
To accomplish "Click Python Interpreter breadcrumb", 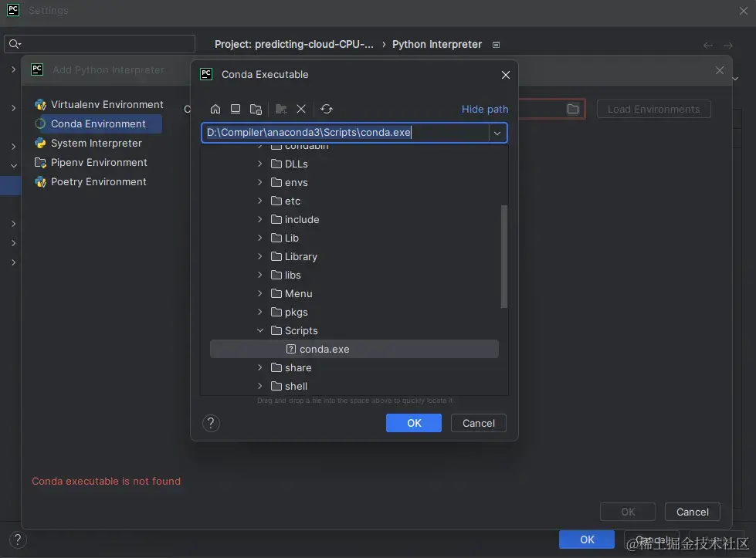I will 437,44.
